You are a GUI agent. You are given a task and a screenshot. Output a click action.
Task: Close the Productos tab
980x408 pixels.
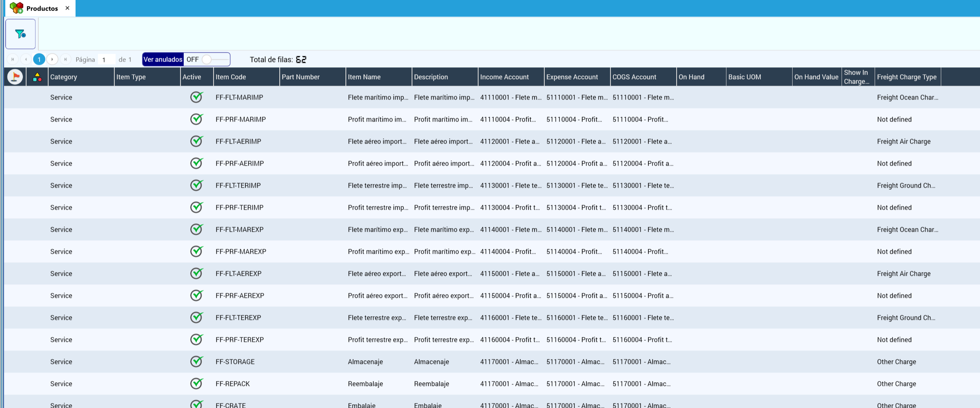[67, 8]
